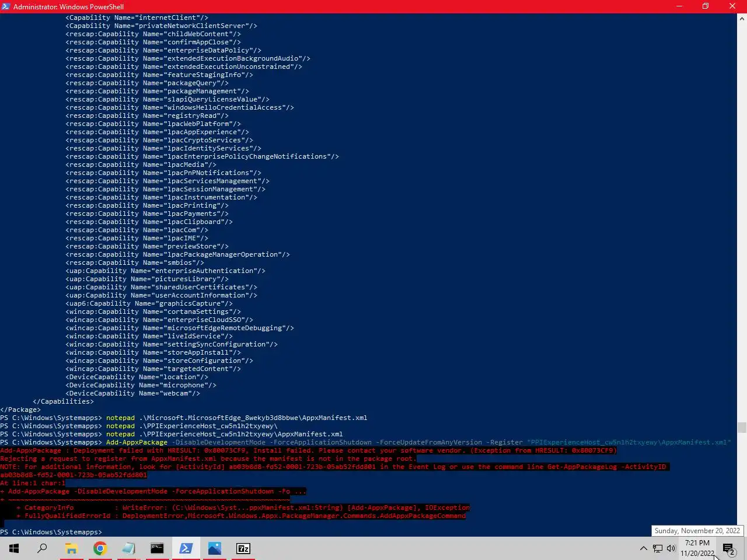747x560 pixels.
Task: Click the 'CategoryInfo' error detail line
Action: click(x=243, y=508)
